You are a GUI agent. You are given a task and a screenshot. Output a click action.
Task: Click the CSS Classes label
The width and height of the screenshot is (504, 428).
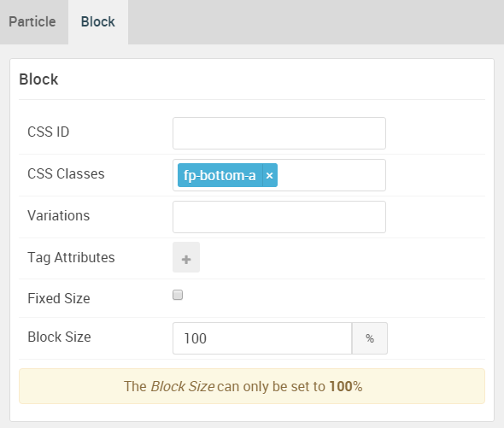point(66,173)
